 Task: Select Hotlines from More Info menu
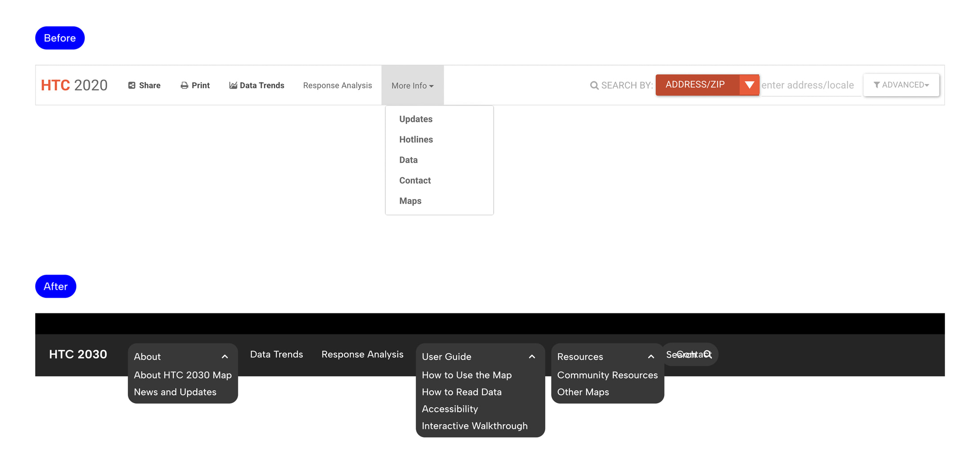pyautogui.click(x=416, y=139)
